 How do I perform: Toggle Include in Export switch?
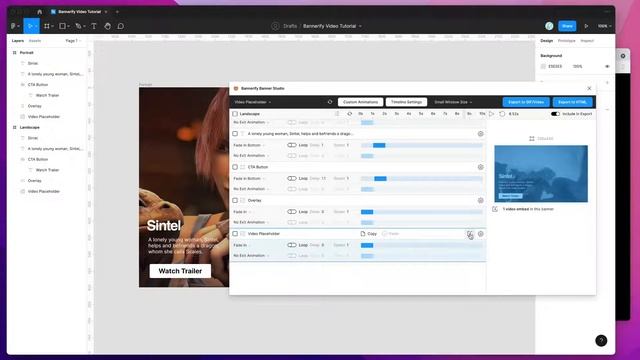(555, 114)
